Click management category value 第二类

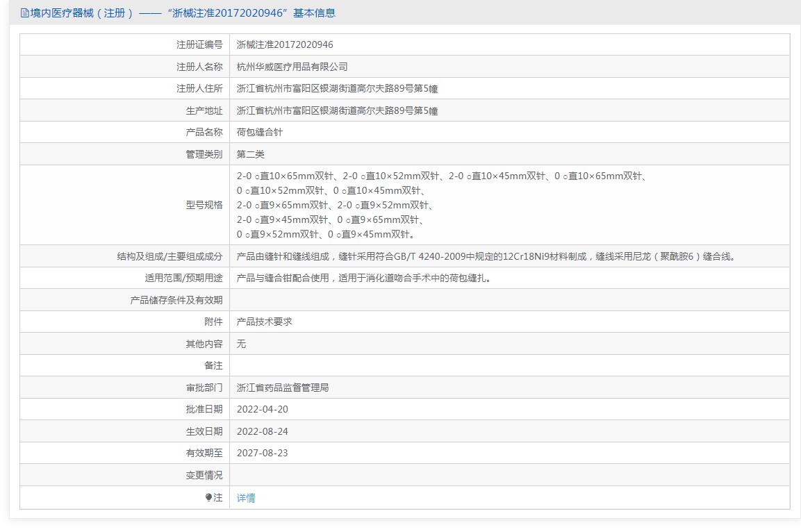click(x=250, y=154)
